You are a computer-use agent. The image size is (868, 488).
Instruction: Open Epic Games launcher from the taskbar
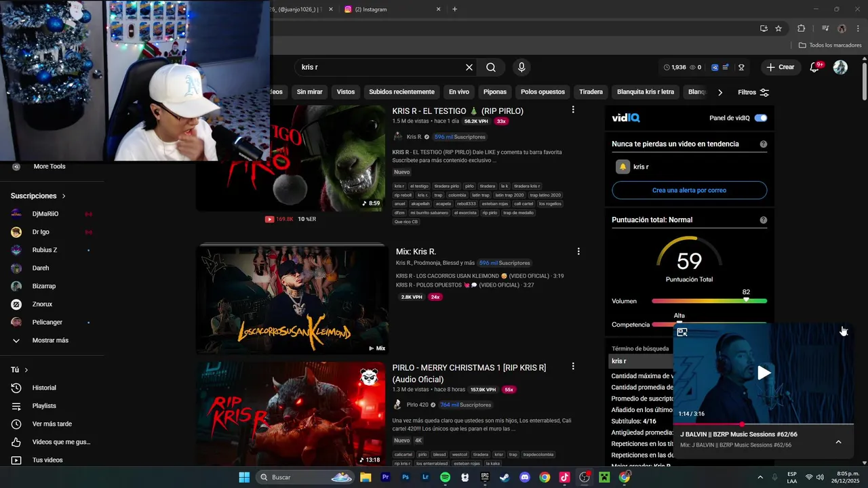pyautogui.click(x=485, y=477)
